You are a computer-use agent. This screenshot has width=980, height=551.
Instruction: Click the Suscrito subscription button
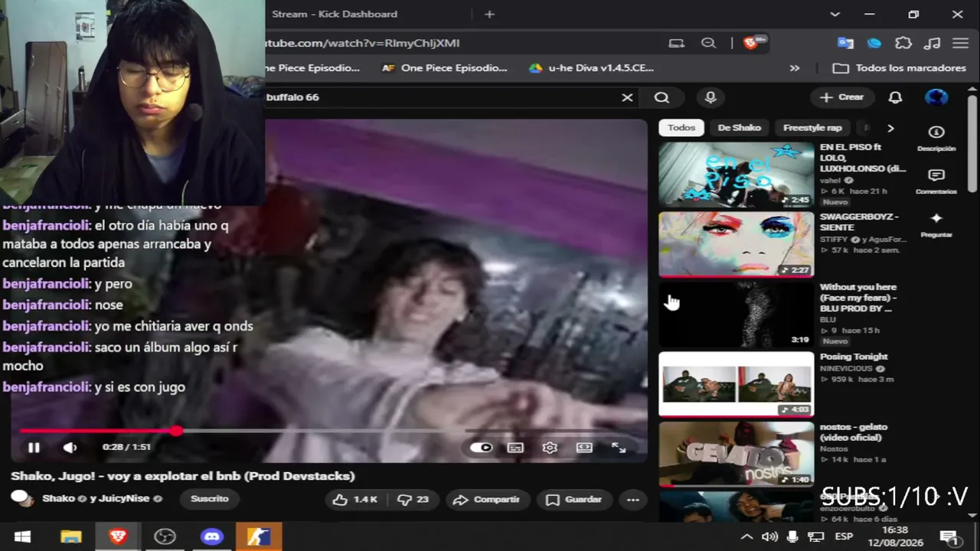coord(209,499)
